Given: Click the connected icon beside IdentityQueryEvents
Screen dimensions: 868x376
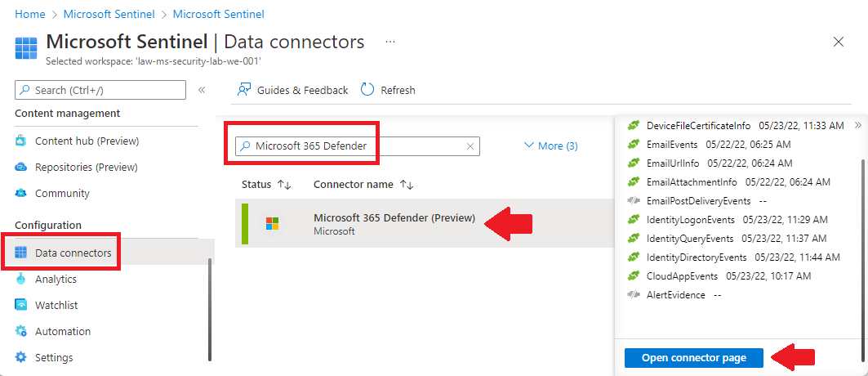Looking at the screenshot, I should (634, 239).
